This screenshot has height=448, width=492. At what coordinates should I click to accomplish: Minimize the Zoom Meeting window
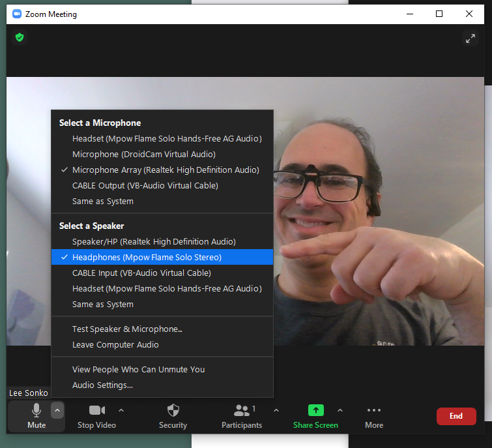(x=410, y=14)
